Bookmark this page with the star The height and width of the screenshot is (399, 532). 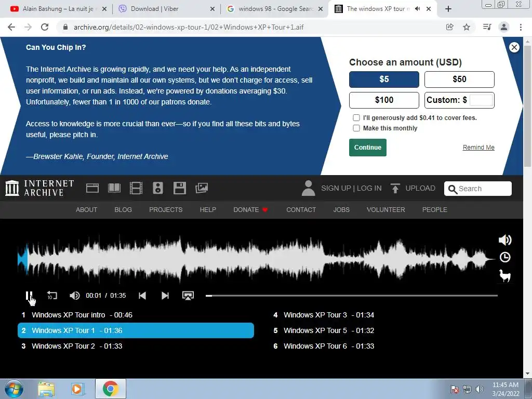tap(467, 27)
